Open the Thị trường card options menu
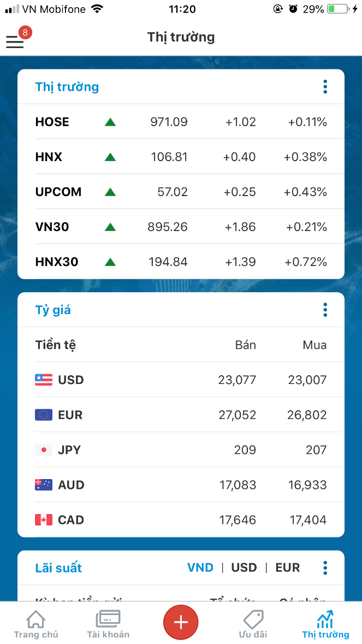This screenshot has width=362, height=644. coord(325,87)
